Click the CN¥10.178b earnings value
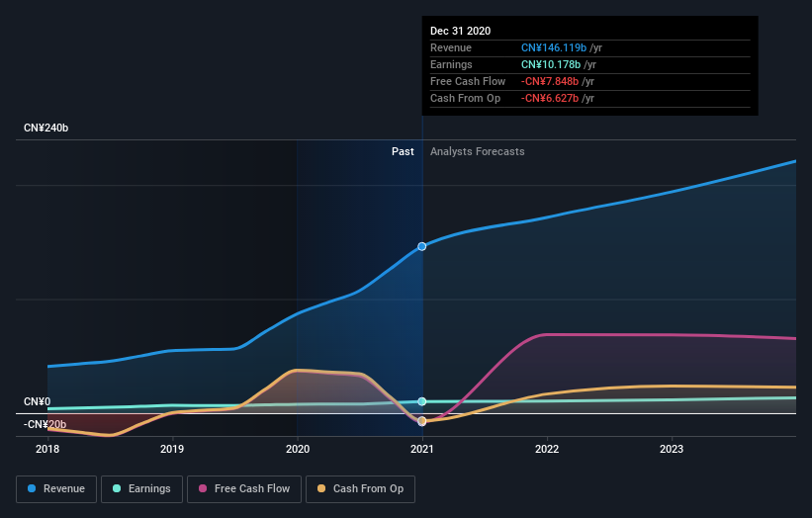 [x=551, y=64]
